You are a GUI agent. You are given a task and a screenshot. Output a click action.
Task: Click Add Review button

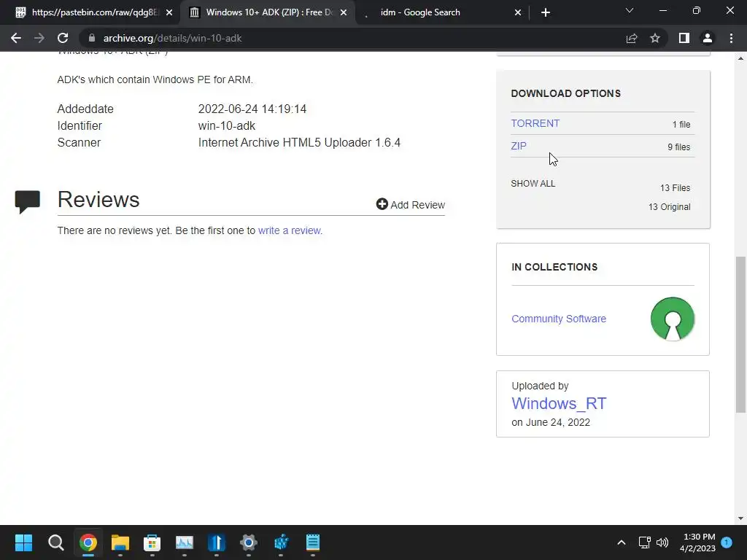point(410,204)
